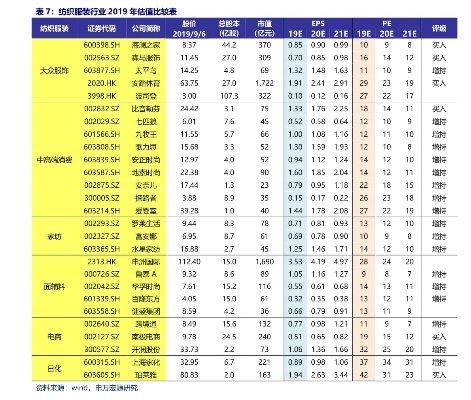The image size is (471, 400).
Task: Click the share price value 80.83
Action: pyautogui.click(x=189, y=375)
